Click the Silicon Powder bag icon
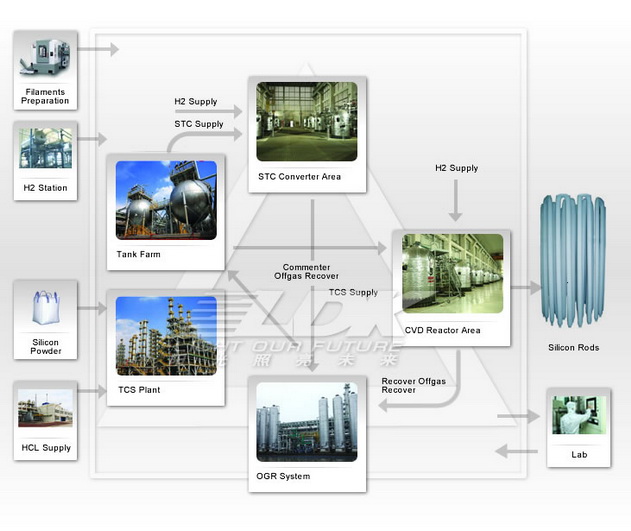 [x=45, y=309]
